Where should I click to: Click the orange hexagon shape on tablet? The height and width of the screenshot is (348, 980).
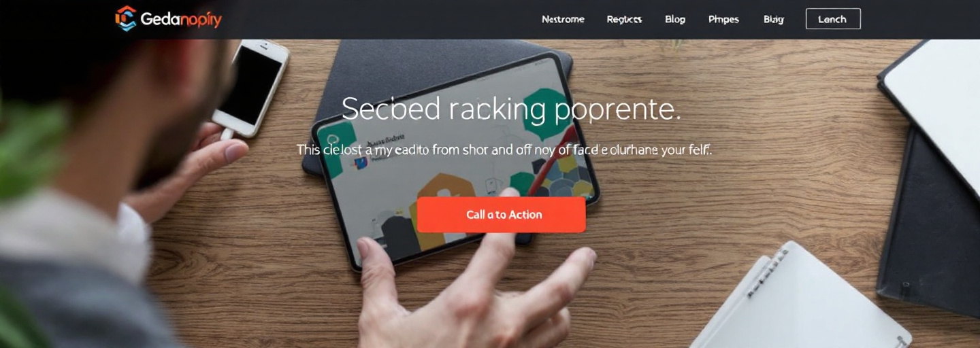click(441, 207)
